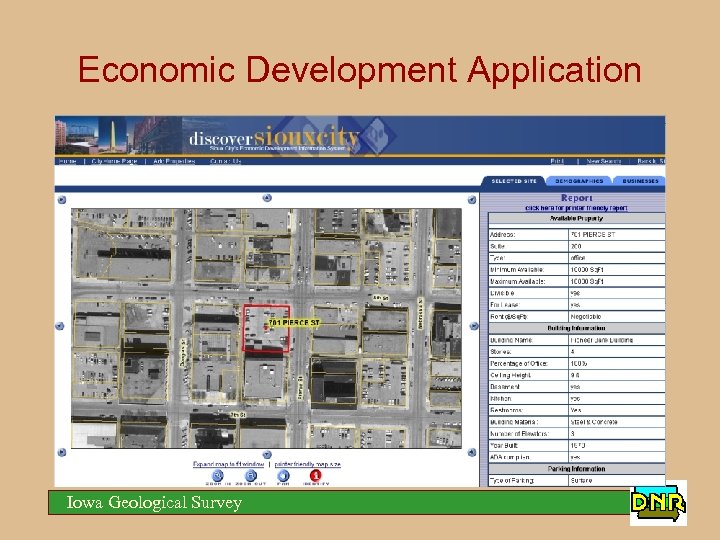The width and height of the screenshot is (720, 540).
Task: Select the Maximum Available value cell
Action: pos(617,281)
